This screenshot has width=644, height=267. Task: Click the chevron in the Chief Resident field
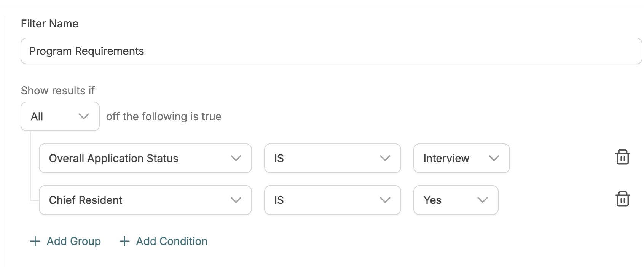pyautogui.click(x=236, y=200)
